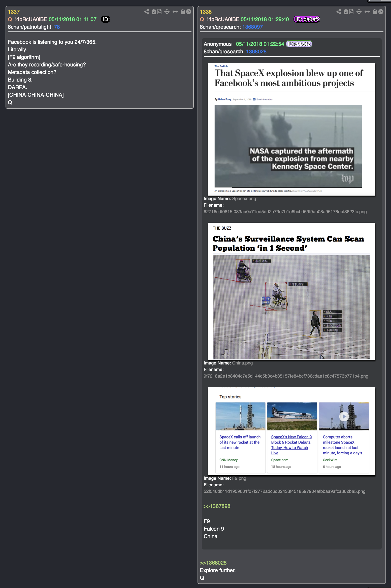Click 'Facebook is listening to you 24/7/365.' line
The height and width of the screenshot is (588, 391).
pos(52,42)
